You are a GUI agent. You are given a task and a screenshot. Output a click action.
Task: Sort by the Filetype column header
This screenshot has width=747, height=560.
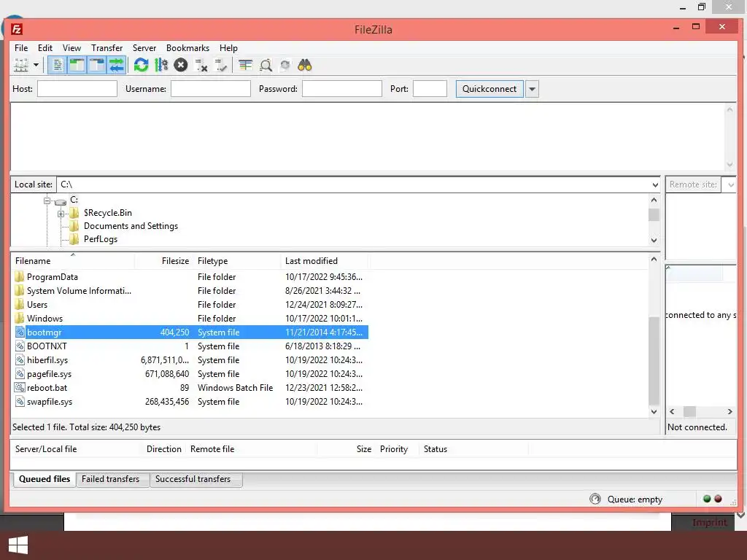(x=237, y=261)
